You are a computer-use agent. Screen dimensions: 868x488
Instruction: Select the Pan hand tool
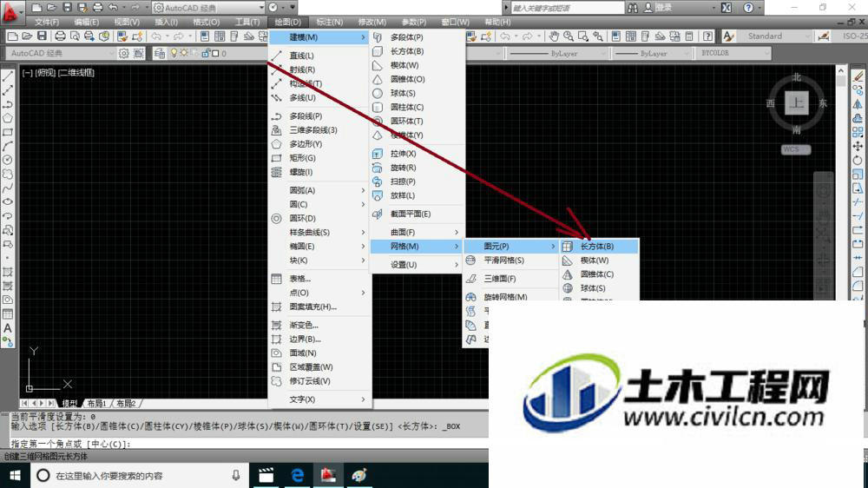click(x=554, y=36)
